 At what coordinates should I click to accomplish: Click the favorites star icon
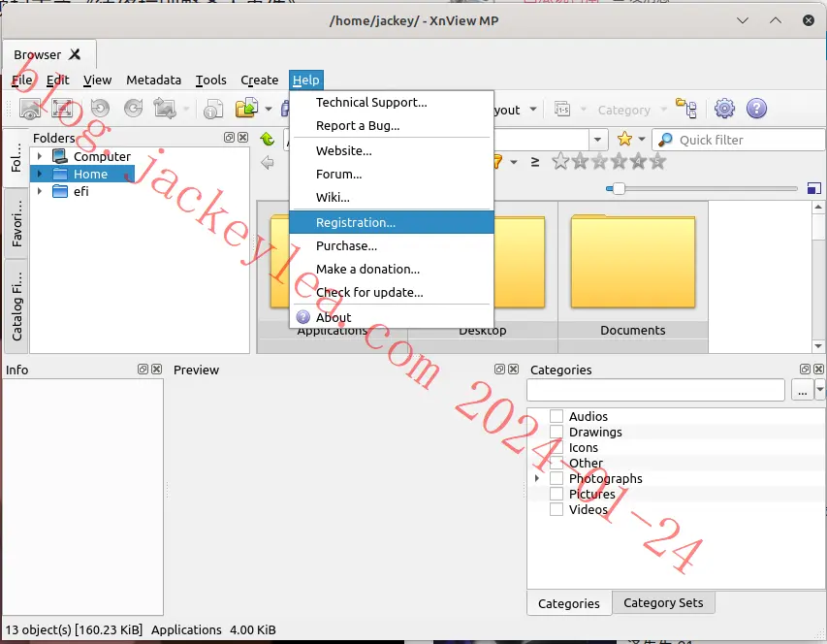[x=624, y=140]
